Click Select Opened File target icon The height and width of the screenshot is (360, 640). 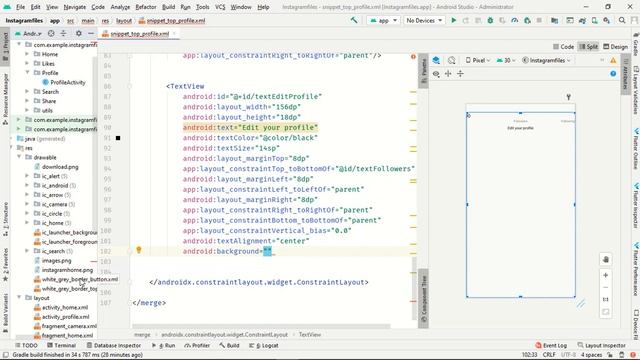(51, 33)
